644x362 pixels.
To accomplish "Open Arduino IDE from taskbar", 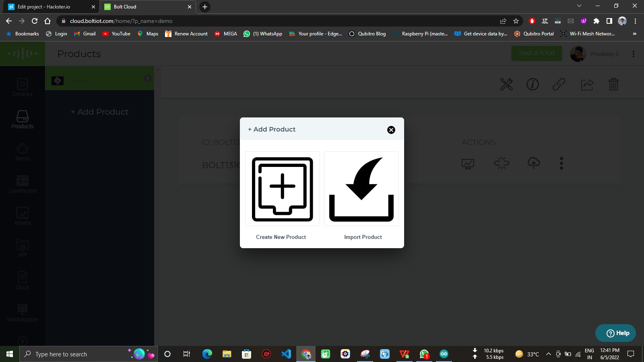I will pyautogui.click(x=444, y=354).
